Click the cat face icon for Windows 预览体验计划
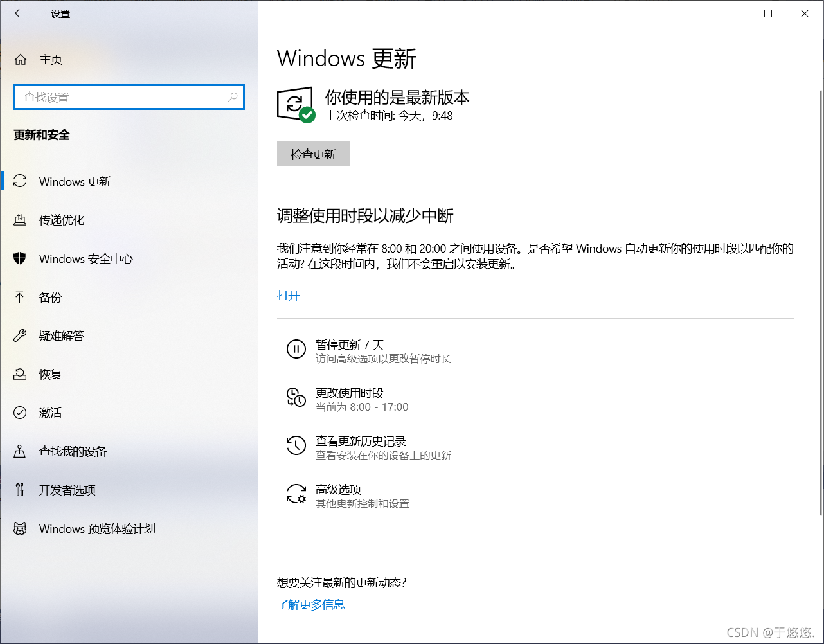The width and height of the screenshot is (824, 644). click(x=20, y=528)
